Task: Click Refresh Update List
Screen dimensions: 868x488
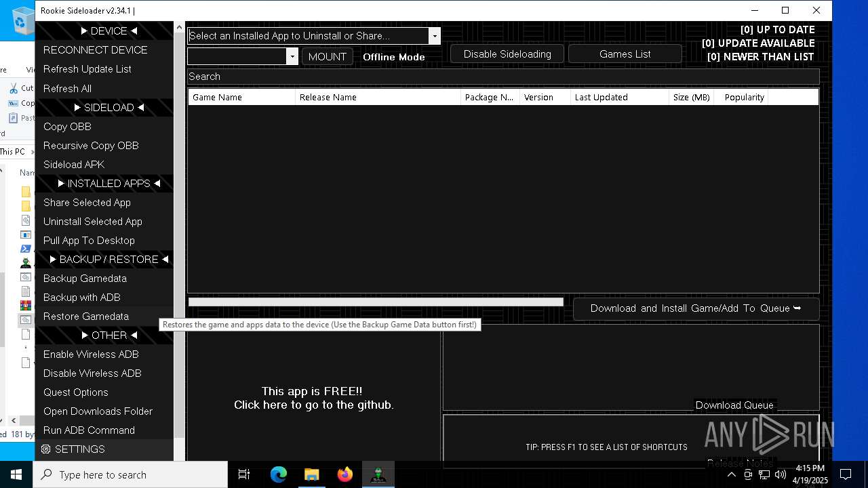Action: tap(104, 69)
